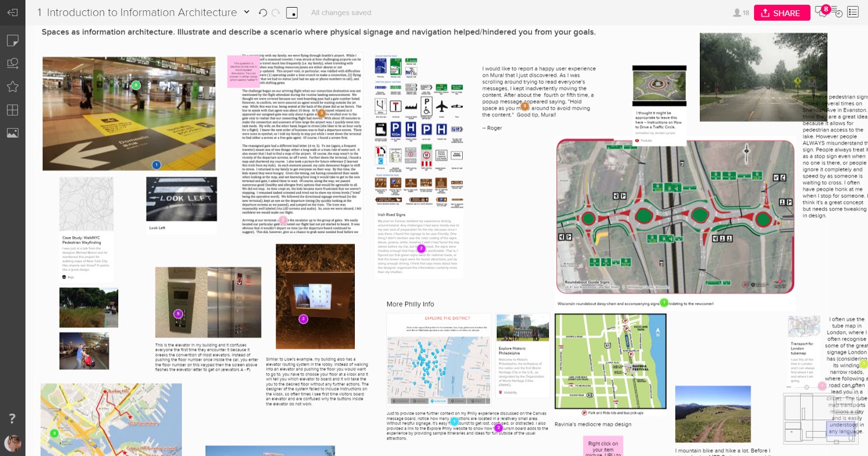Click the '-- Roger' signature text
Viewport: 868px width, 456px height.
coord(492,128)
